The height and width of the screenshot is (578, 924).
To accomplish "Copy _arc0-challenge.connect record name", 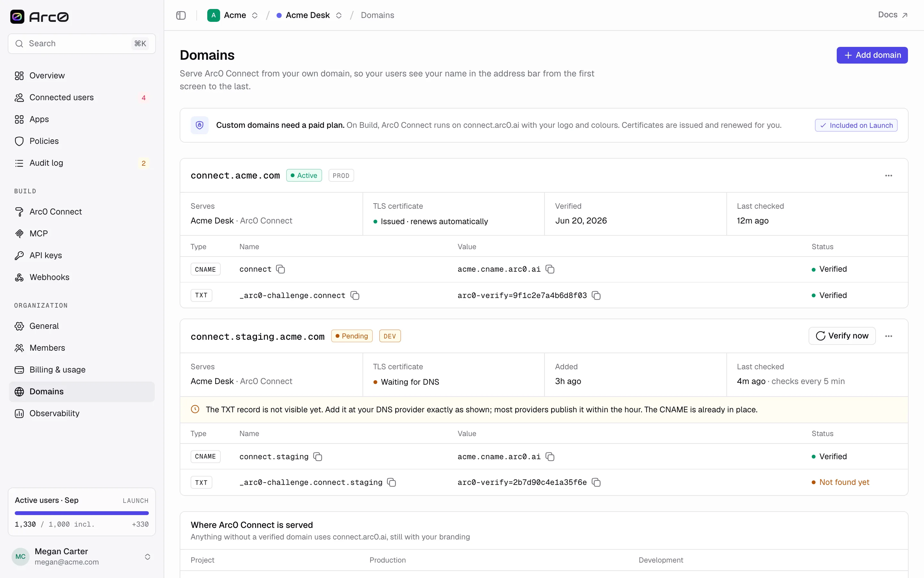I will coord(355,295).
